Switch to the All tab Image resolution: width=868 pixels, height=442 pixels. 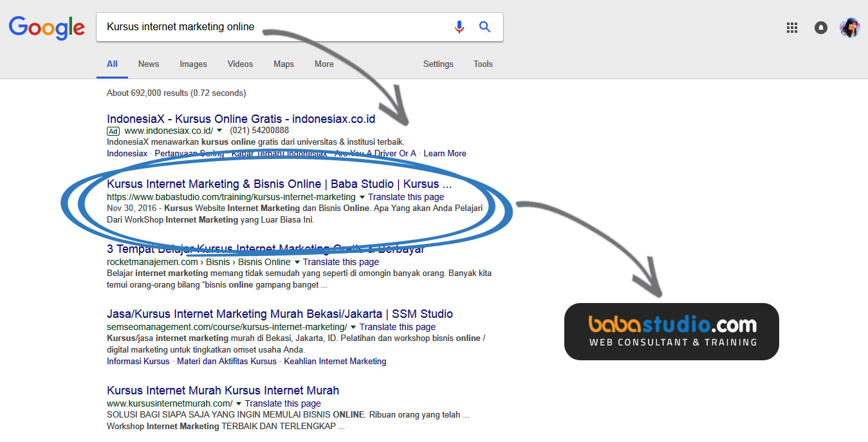112,64
